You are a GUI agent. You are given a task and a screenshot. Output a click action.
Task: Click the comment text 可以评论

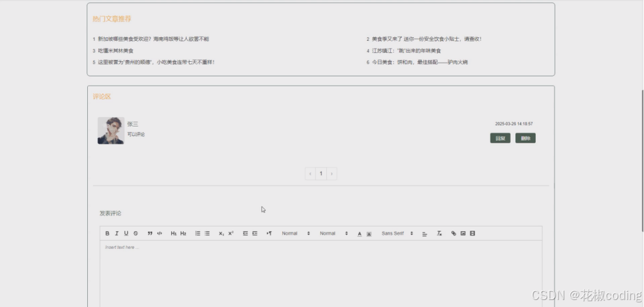(x=136, y=134)
